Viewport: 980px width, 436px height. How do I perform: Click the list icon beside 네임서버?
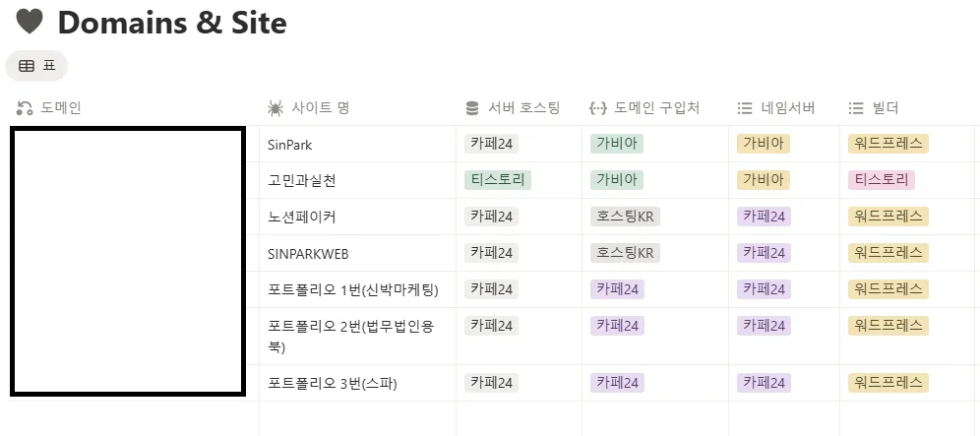745,108
